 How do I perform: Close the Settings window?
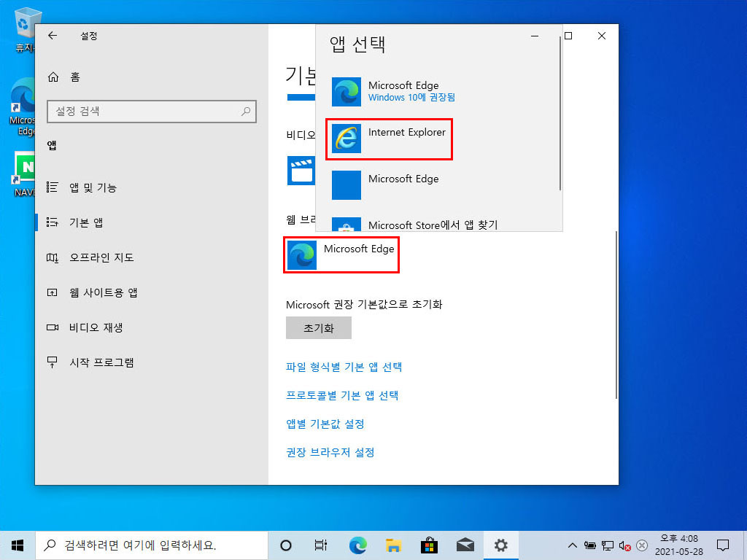click(602, 36)
